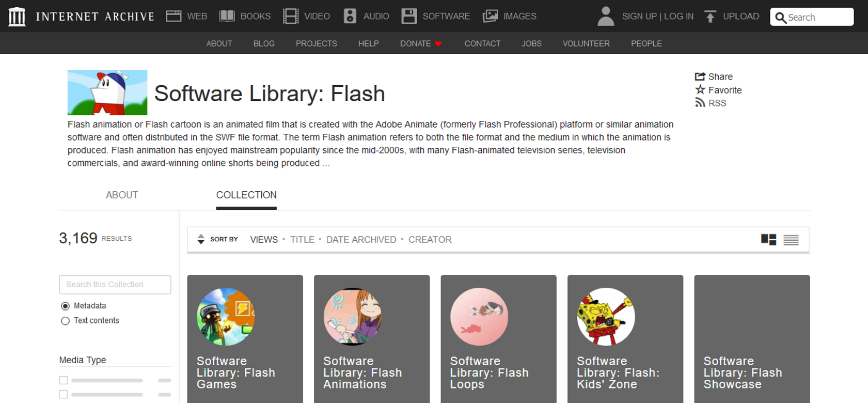
Task: Click the LOG IN link
Action: 678,16
